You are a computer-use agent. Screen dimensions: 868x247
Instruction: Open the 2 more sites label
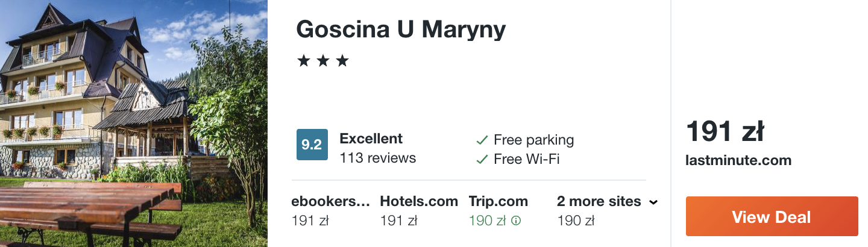tap(599, 202)
